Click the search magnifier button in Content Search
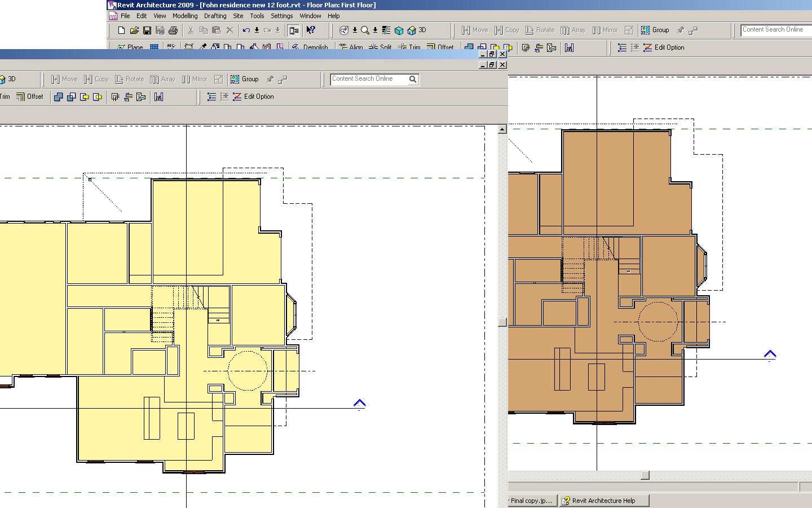The image size is (812, 508). [x=413, y=80]
